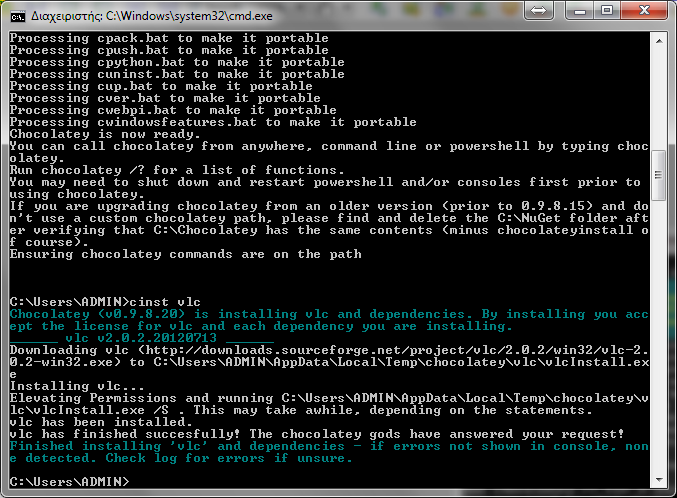
Task: Minimize the cmd.exe window
Action: (x=580, y=10)
